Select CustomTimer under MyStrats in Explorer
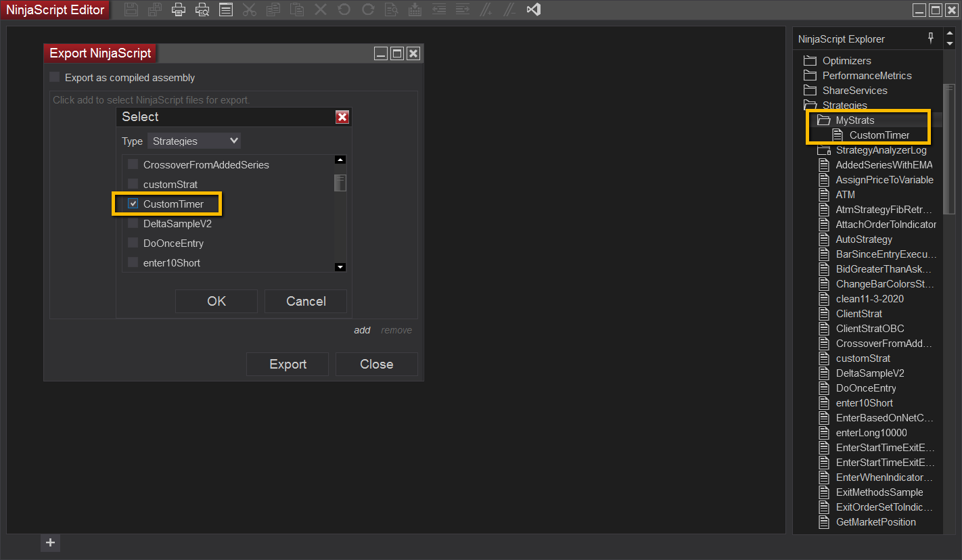The width and height of the screenshot is (962, 560). [x=879, y=135]
